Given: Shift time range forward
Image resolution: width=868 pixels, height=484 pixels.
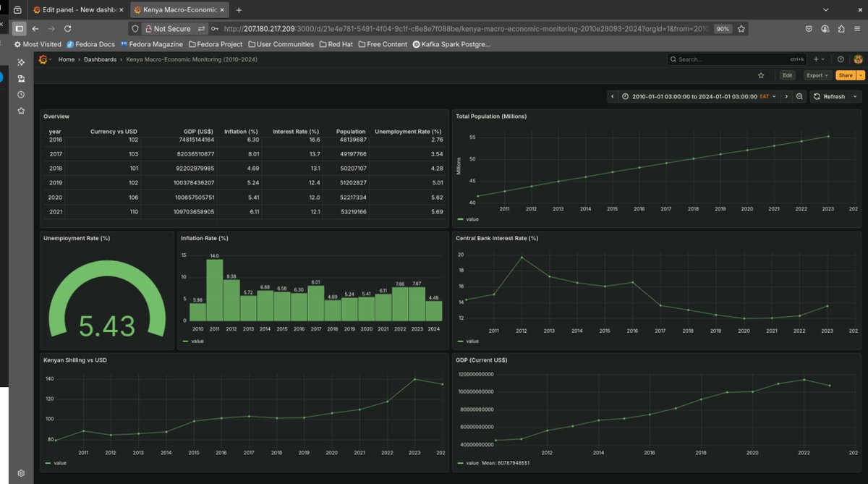Looking at the screenshot, I should [x=787, y=96].
